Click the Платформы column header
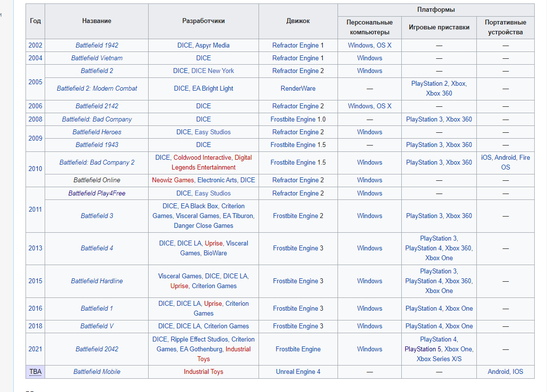Viewport: 547px width, 392px height. pyautogui.click(x=436, y=10)
